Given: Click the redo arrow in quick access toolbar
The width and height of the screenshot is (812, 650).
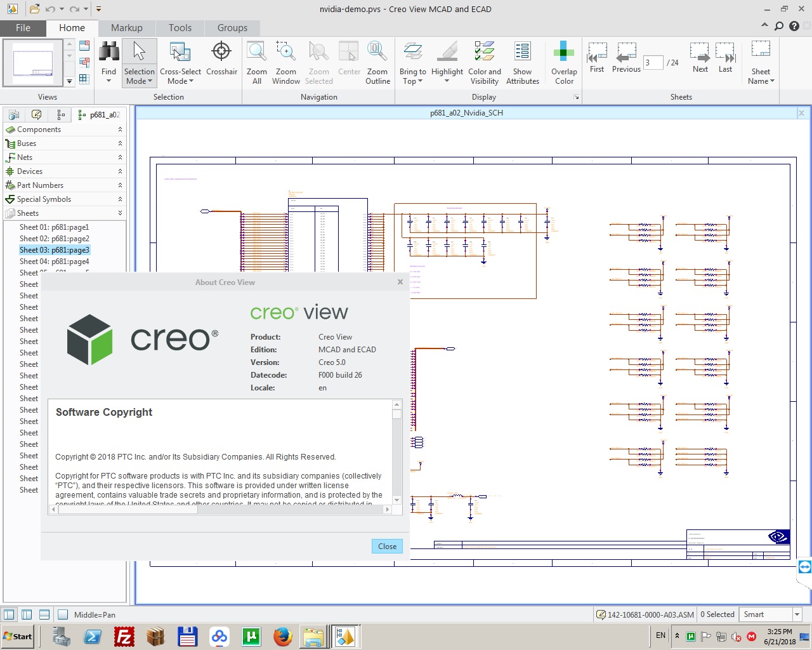Looking at the screenshot, I should click(74, 9).
